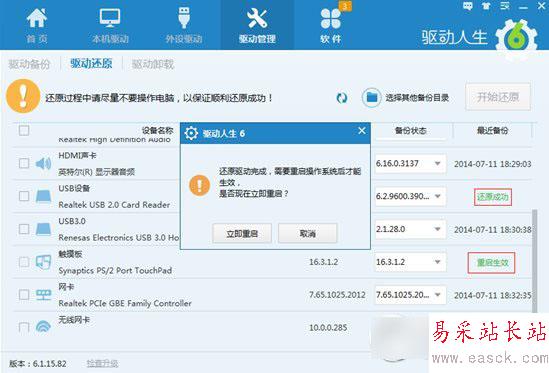Image resolution: width=549 pixels, height=373 pixels.
Task: Click the 取消 button in dialog
Action: 308,233
